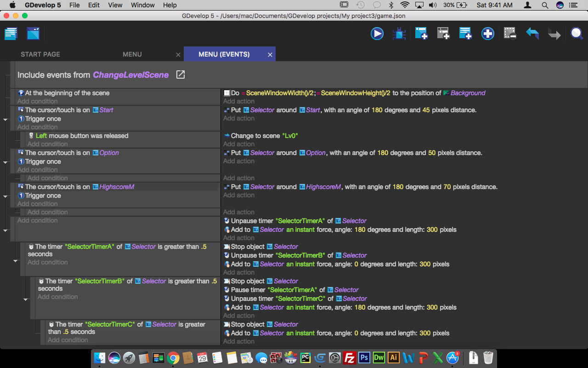Close the MENU (EVENTS) tab
Viewport: 588px width, 368px height.
coord(270,55)
